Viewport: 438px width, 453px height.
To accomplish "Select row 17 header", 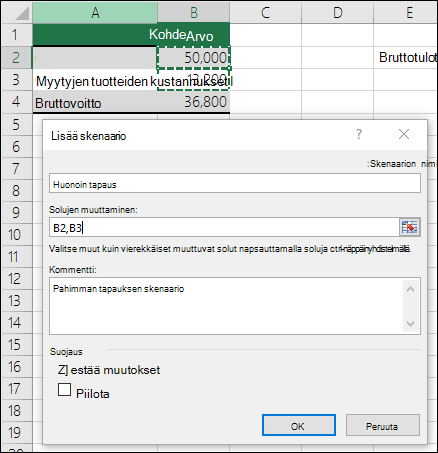I will [16, 389].
